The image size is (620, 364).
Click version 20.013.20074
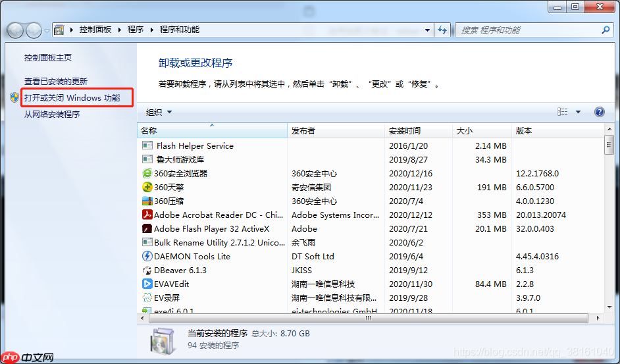tap(541, 215)
